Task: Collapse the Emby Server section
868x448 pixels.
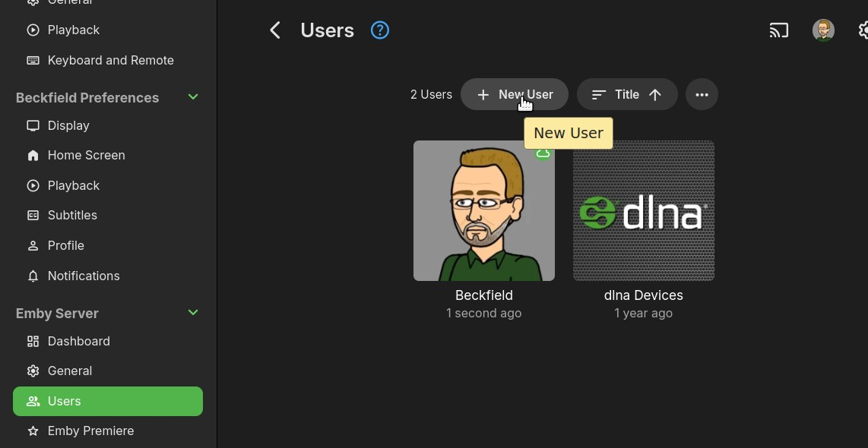Action: click(192, 313)
